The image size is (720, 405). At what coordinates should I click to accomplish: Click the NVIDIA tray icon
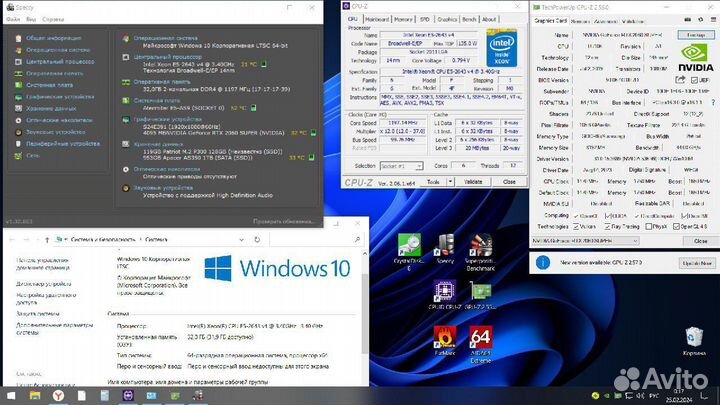[606, 396]
